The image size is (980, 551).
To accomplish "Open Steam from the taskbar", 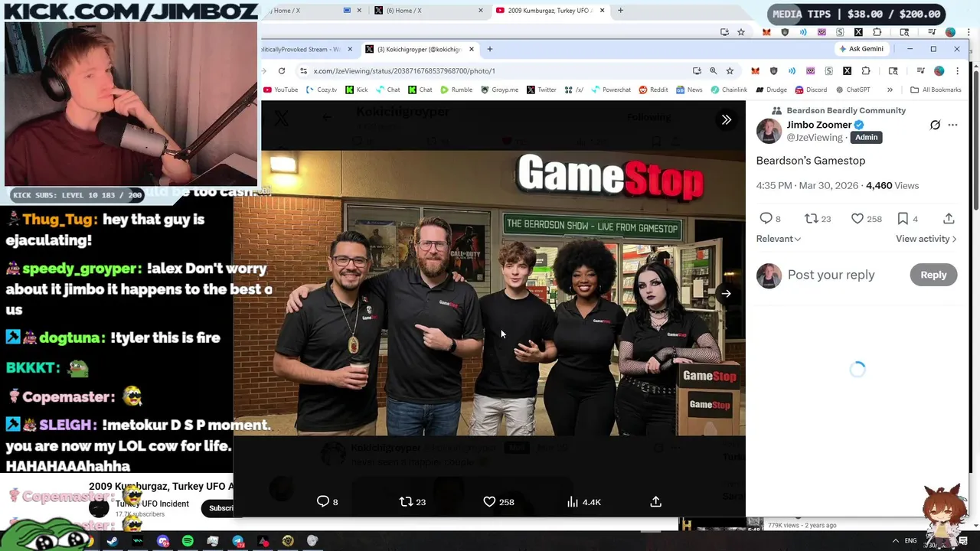I will [x=113, y=541].
